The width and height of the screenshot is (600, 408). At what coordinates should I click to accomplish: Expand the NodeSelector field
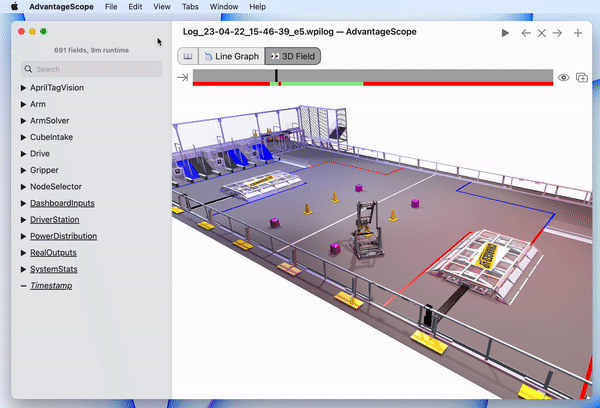pyautogui.click(x=23, y=187)
